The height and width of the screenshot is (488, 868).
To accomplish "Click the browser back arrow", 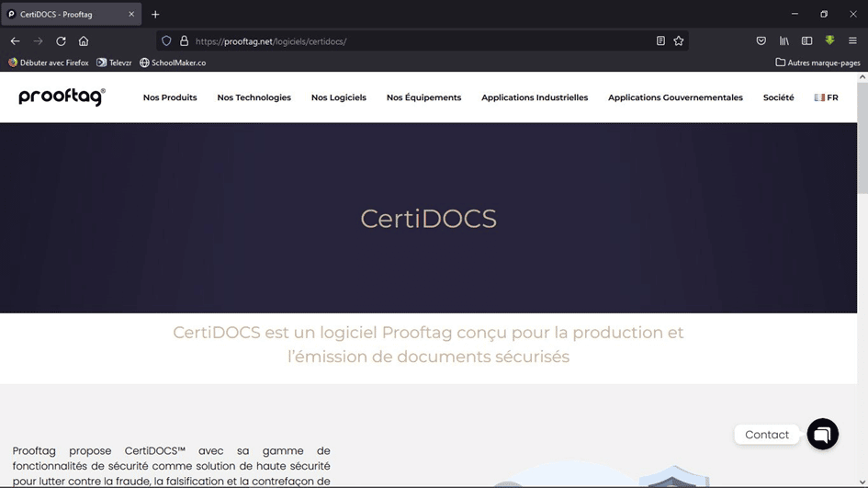I will 15,41.
